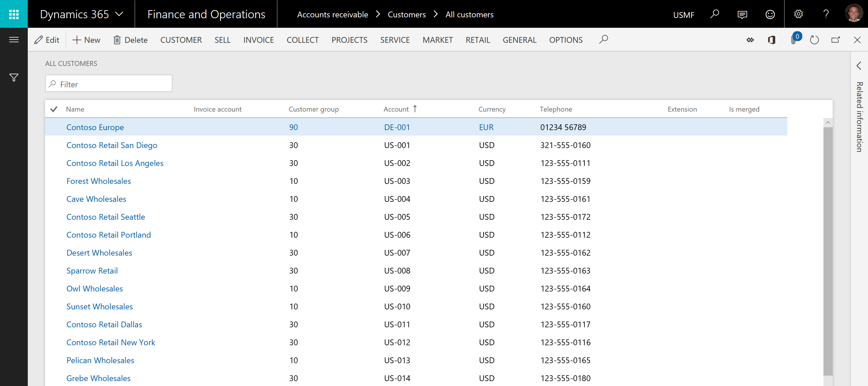The width and height of the screenshot is (868, 386).
Task: Click the settings gear icon
Action: 798,14
